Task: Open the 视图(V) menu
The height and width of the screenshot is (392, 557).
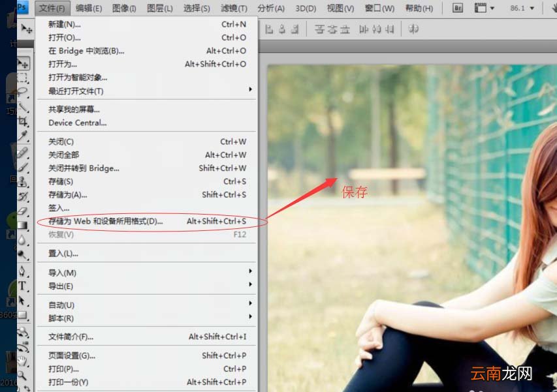Action: pyautogui.click(x=340, y=8)
